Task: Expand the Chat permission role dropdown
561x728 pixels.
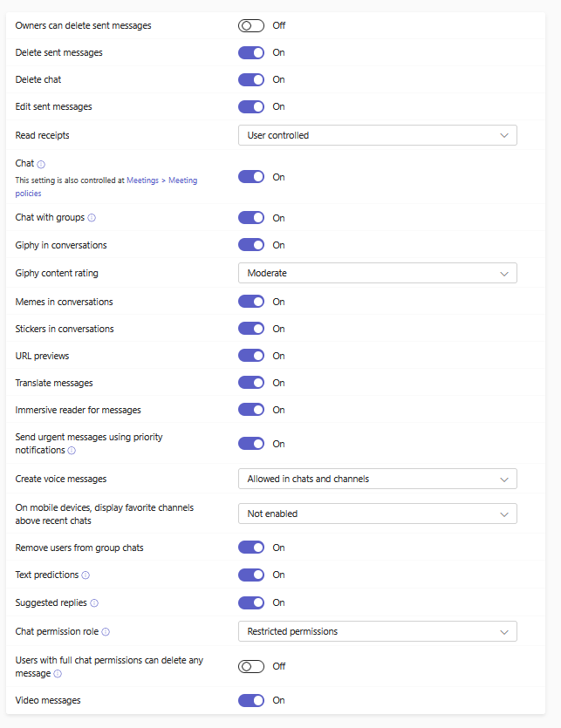Action: point(377,631)
